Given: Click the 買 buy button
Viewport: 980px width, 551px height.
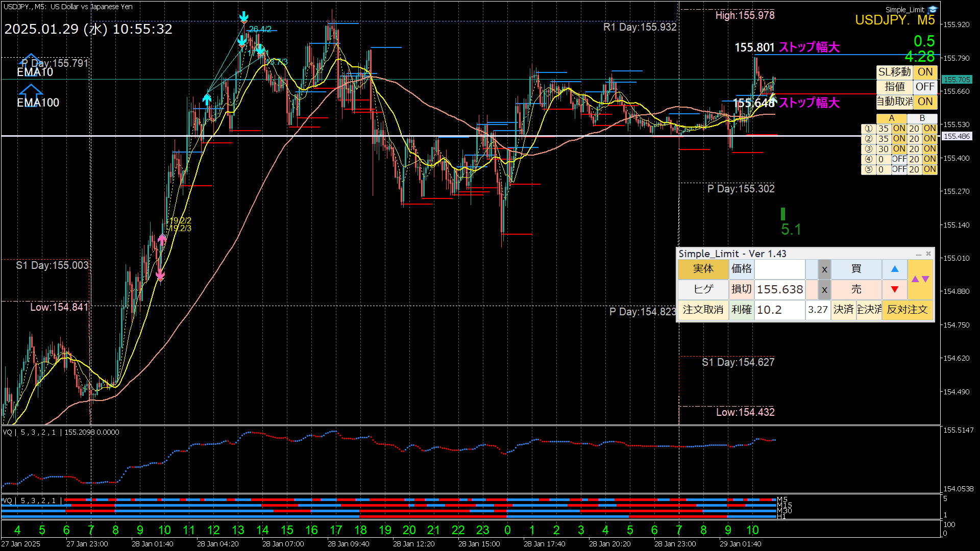Looking at the screenshot, I should (856, 269).
